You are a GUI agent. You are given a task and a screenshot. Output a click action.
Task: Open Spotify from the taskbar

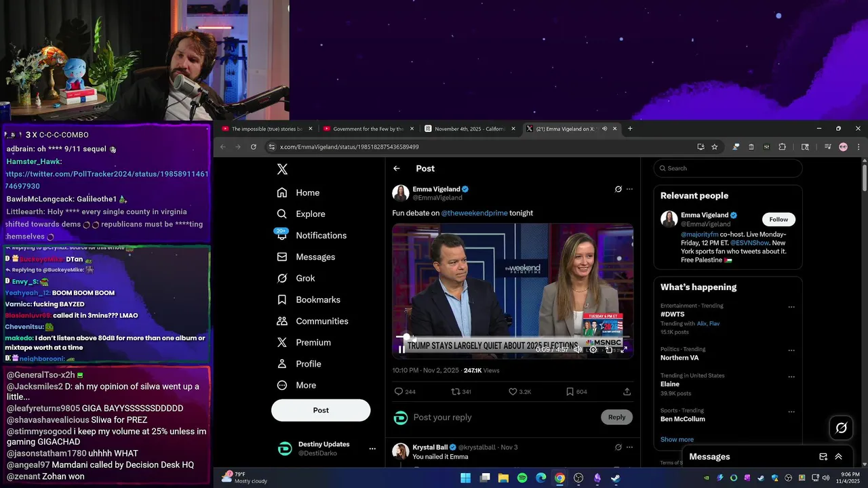(522, 478)
